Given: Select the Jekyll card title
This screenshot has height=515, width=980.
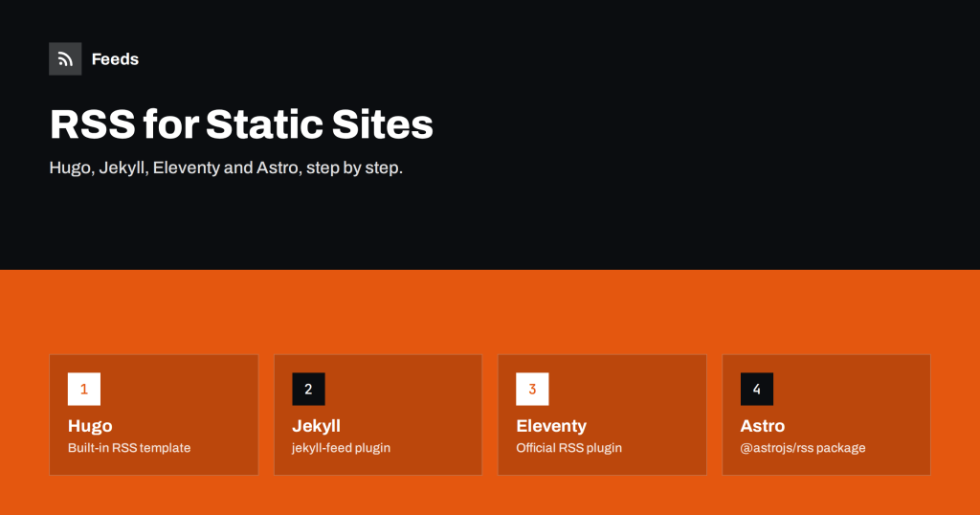Looking at the screenshot, I should [316, 426].
